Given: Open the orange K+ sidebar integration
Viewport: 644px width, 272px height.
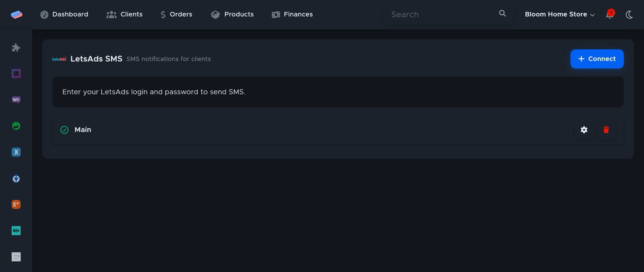Looking at the screenshot, I should tap(16, 204).
